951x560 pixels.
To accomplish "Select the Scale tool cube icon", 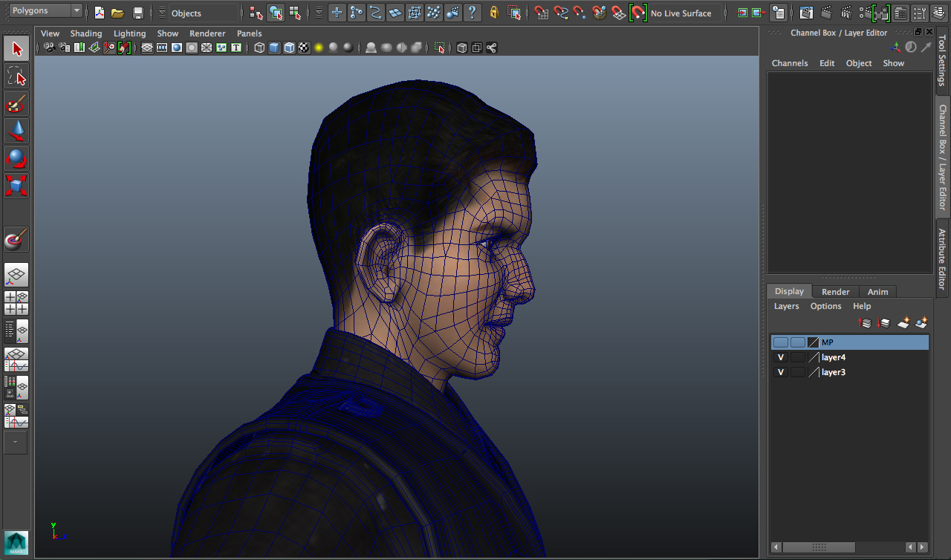I will [16, 186].
